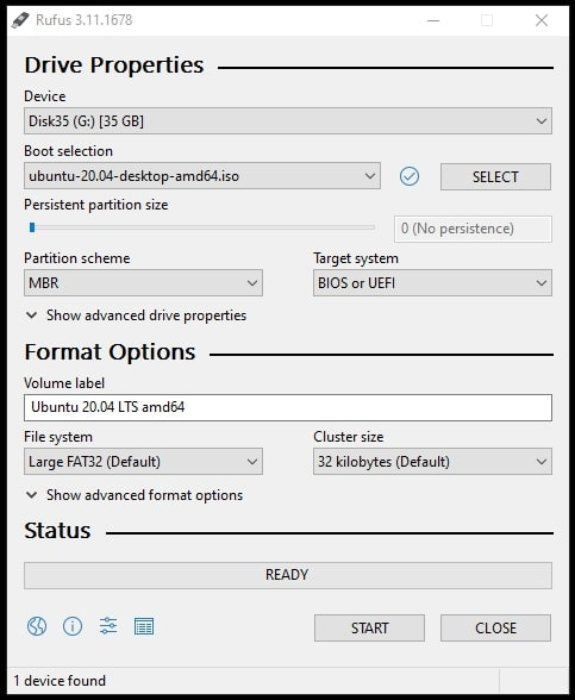
Task: Close the Rufus window with X
Action: 542,21
